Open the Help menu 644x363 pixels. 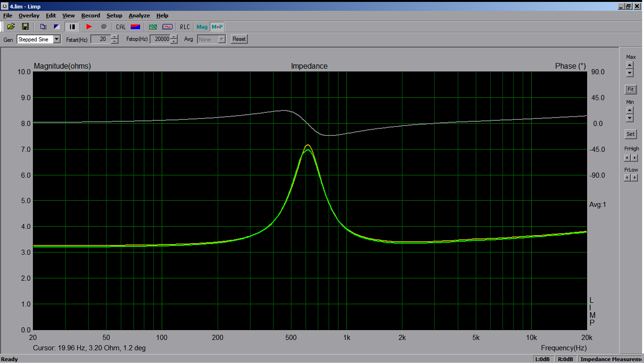tap(162, 16)
